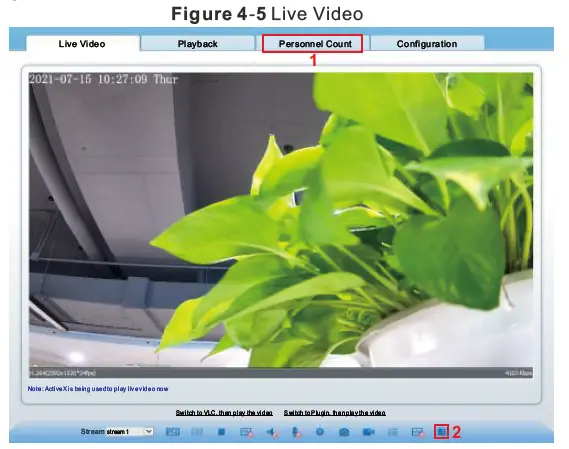Image resolution: width=569 pixels, height=449 pixels.
Task: Click Switch to VLC, then play link
Action: [224, 413]
